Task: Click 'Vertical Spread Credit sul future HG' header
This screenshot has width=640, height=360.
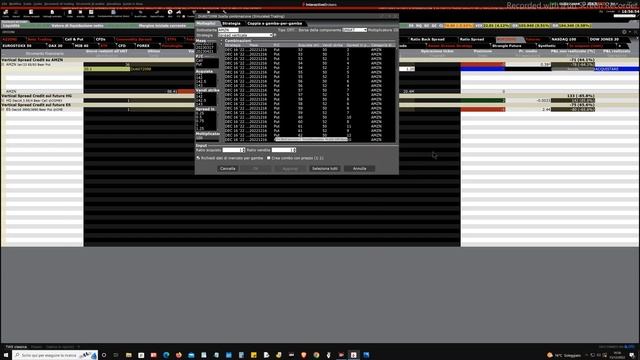Action: tap(37, 96)
